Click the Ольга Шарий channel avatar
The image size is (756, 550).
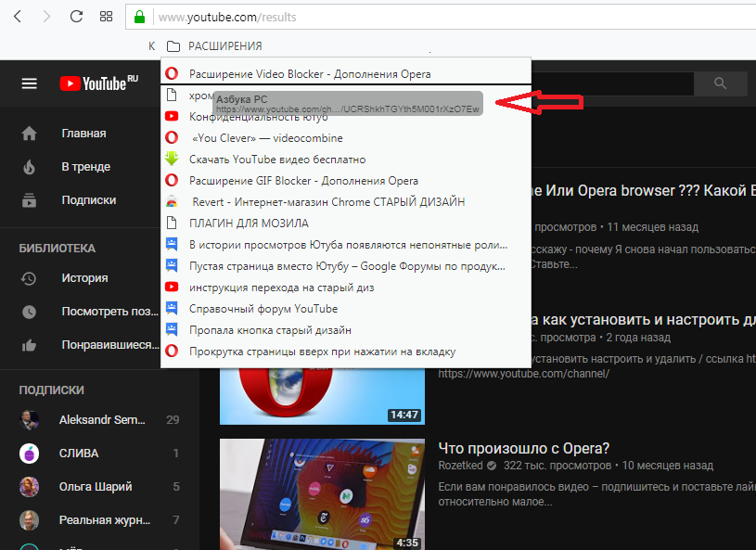click(29, 487)
